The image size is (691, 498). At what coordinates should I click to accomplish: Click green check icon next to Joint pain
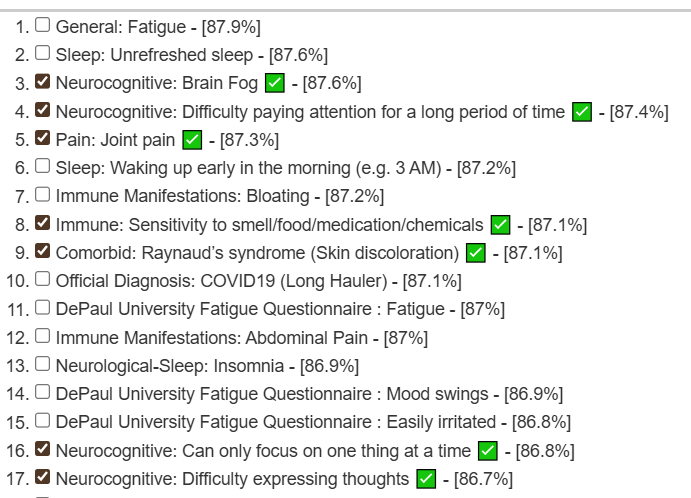point(192,140)
